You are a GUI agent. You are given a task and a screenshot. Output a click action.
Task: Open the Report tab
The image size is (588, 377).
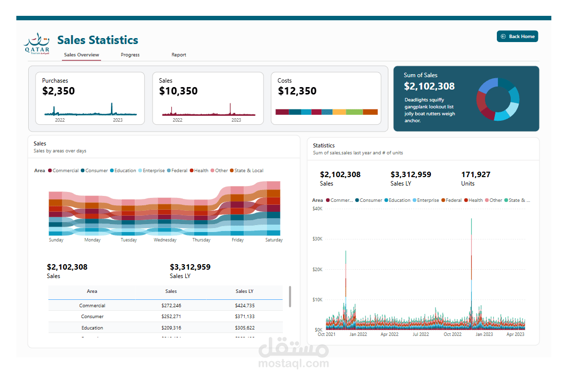pyautogui.click(x=178, y=54)
